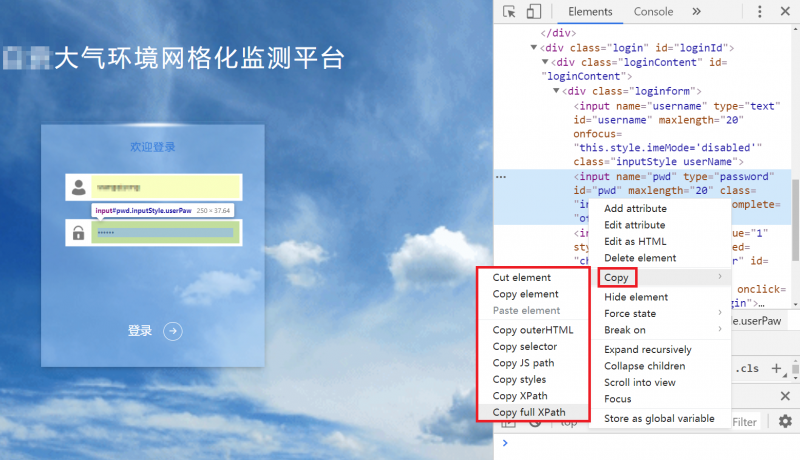Viewport: 800px width, 460px height.
Task: Activate the inspect element picker icon
Action: [x=510, y=12]
